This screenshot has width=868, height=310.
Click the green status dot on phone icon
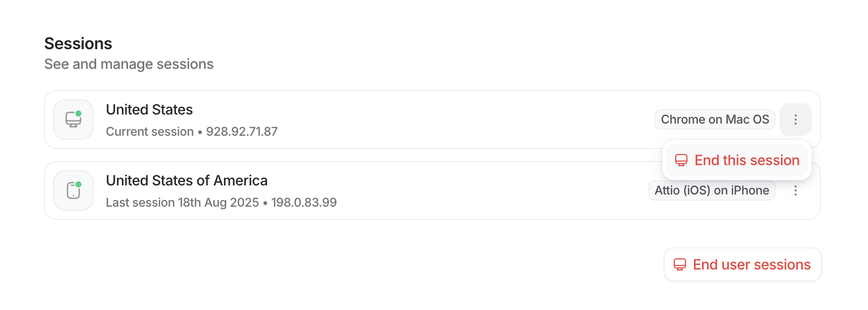tap(78, 184)
